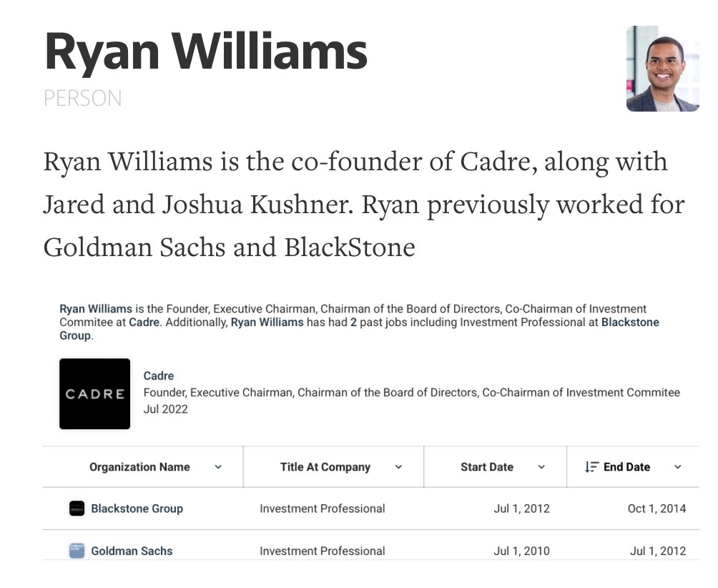Follow the Blackstone Group link in summary
The height and width of the screenshot is (588, 718).
coord(630,322)
